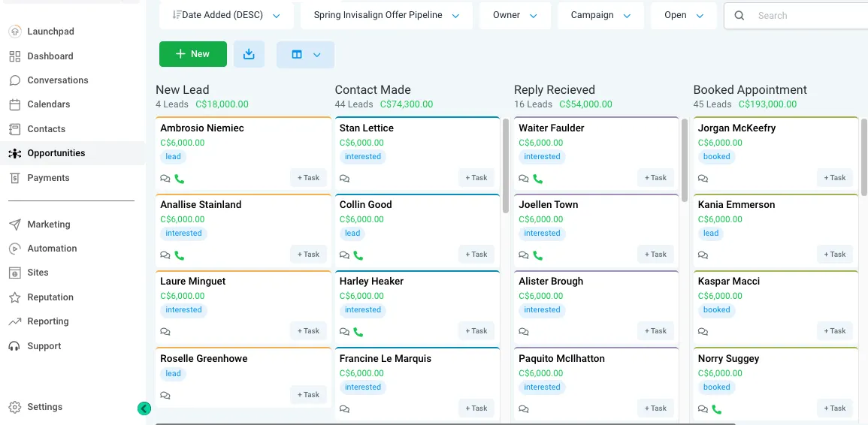Click conversation icon on Stan Lettice card

tap(344, 178)
